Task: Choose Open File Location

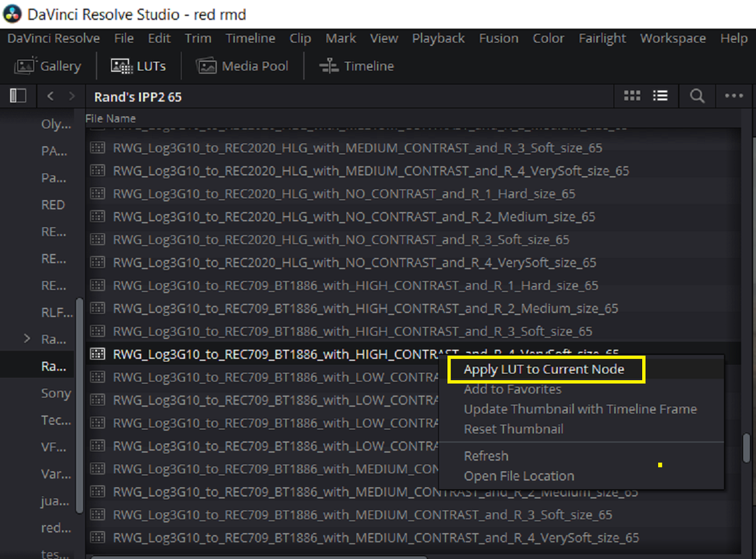Action: [x=518, y=476]
